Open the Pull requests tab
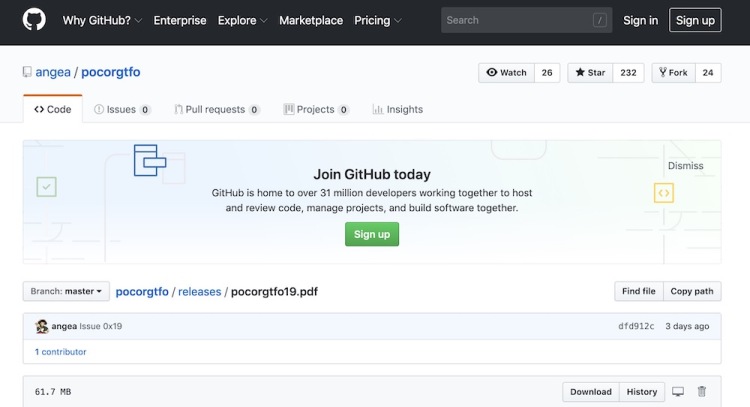The width and height of the screenshot is (750, 407). coord(216,110)
